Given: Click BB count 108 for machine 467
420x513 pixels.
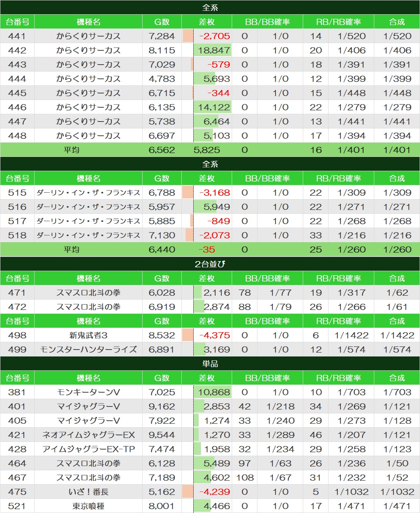Looking at the screenshot, I should [245, 478].
